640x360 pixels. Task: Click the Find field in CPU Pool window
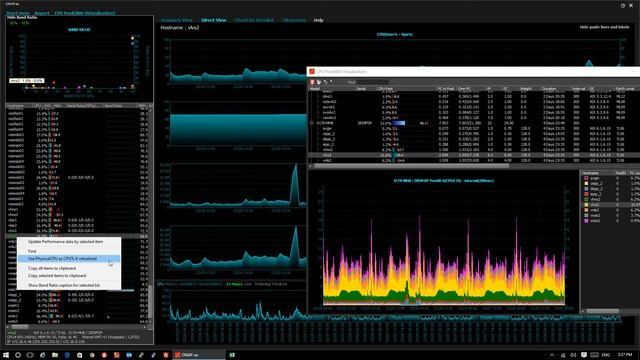[372, 82]
